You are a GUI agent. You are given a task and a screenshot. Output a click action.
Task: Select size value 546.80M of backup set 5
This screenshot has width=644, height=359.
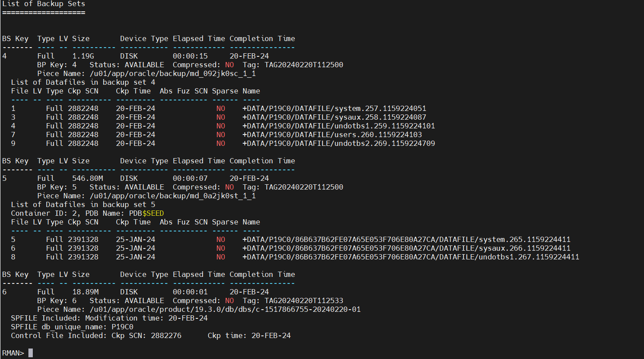[x=87, y=178]
